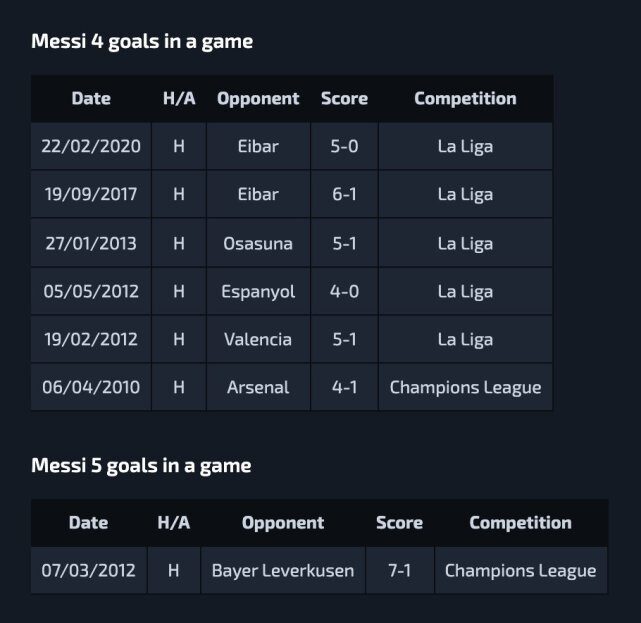This screenshot has height=623, width=641.
Task: Click Champions League in the Leverkusen row
Action: (x=520, y=571)
